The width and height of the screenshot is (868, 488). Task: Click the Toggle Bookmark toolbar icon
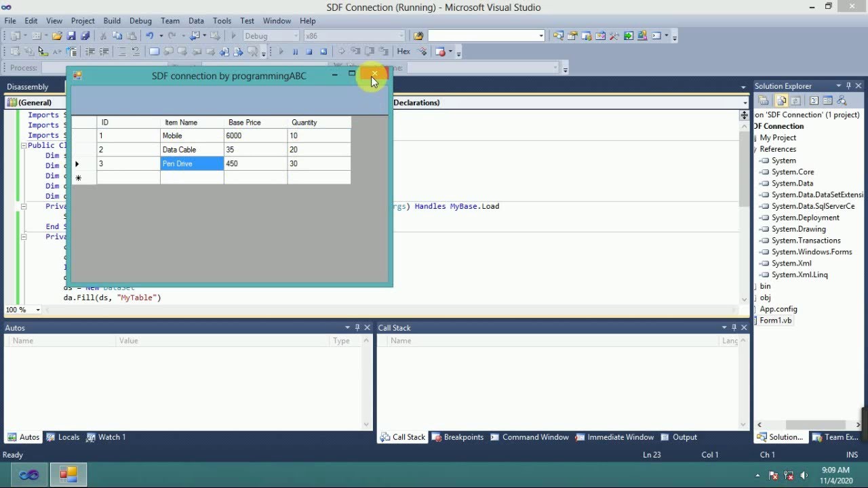pyautogui.click(x=154, y=52)
